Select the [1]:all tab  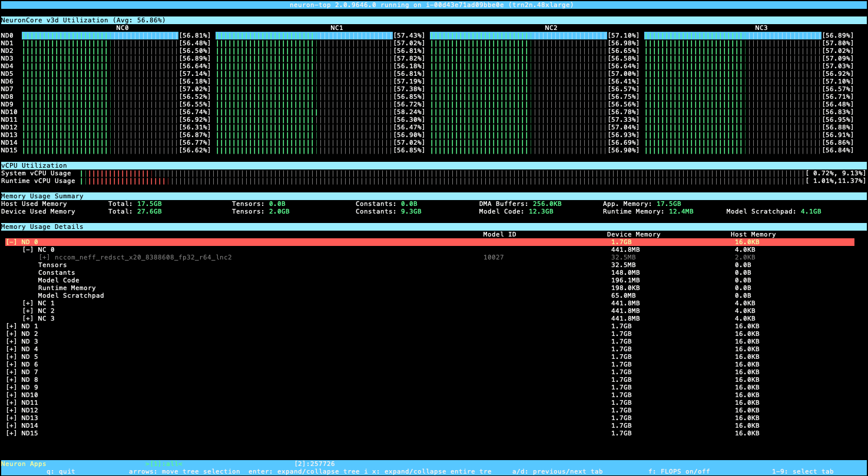(164, 464)
